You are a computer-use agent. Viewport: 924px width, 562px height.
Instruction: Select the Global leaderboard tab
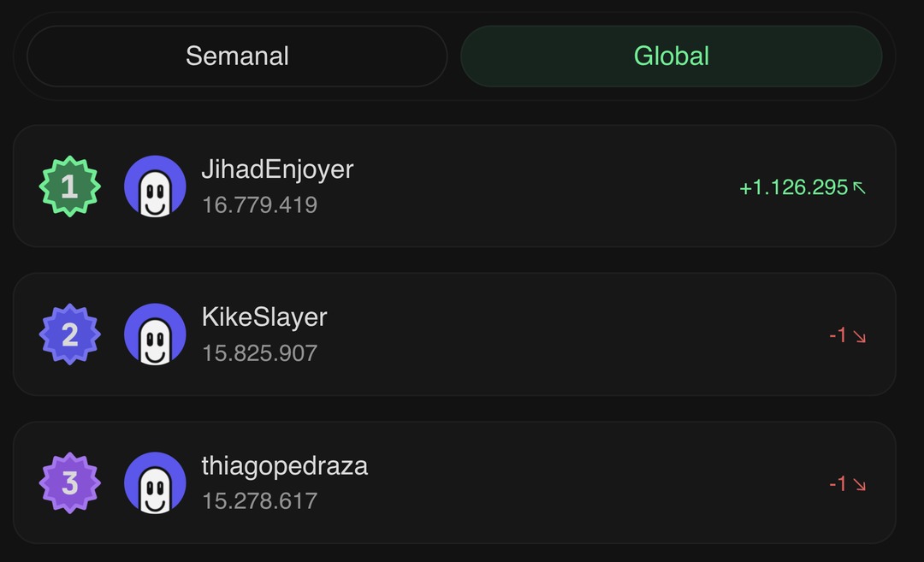tap(672, 56)
